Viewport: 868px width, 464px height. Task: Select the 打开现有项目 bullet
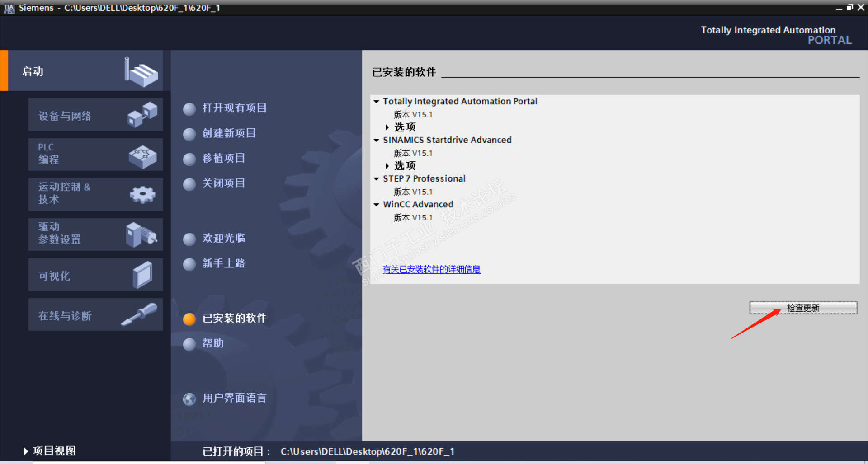(x=189, y=109)
